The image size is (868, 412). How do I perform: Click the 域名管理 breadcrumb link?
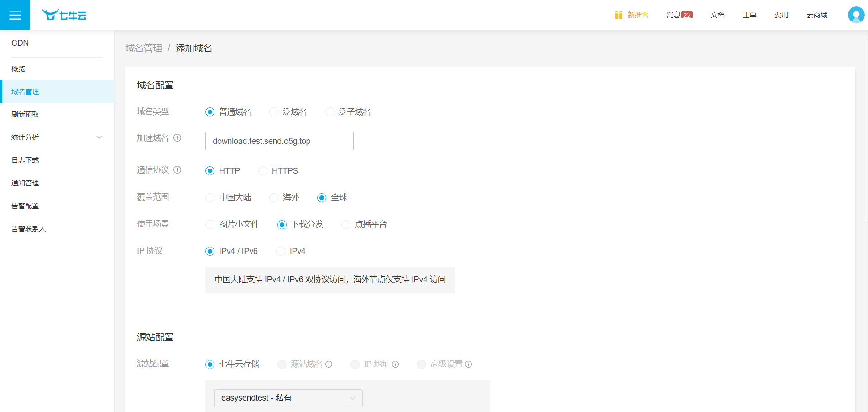click(144, 48)
